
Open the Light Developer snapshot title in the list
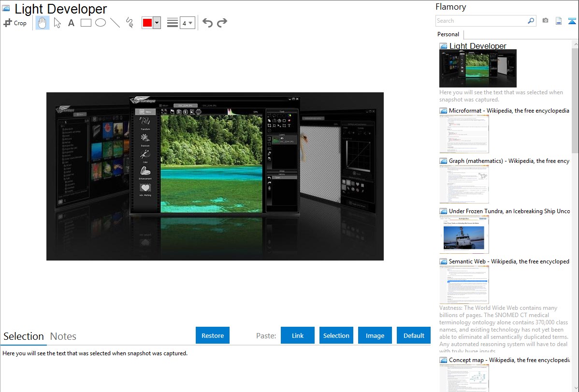[x=478, y=46]
